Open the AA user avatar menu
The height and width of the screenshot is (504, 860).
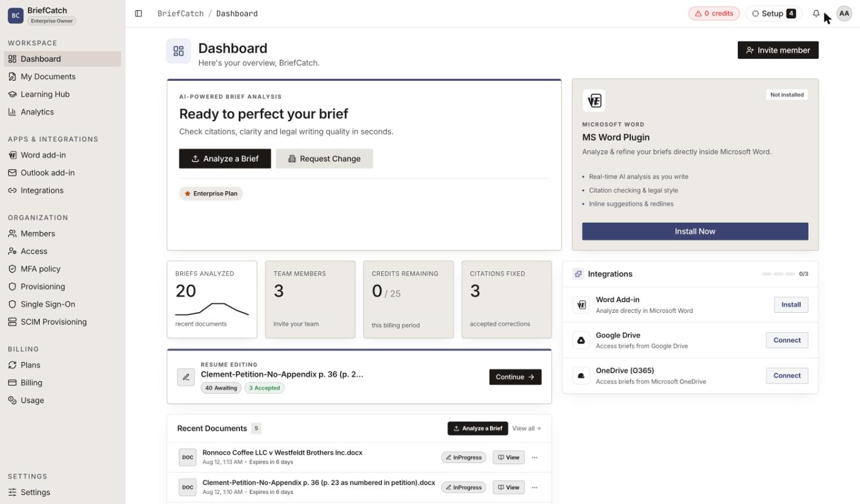click(844, 14)
